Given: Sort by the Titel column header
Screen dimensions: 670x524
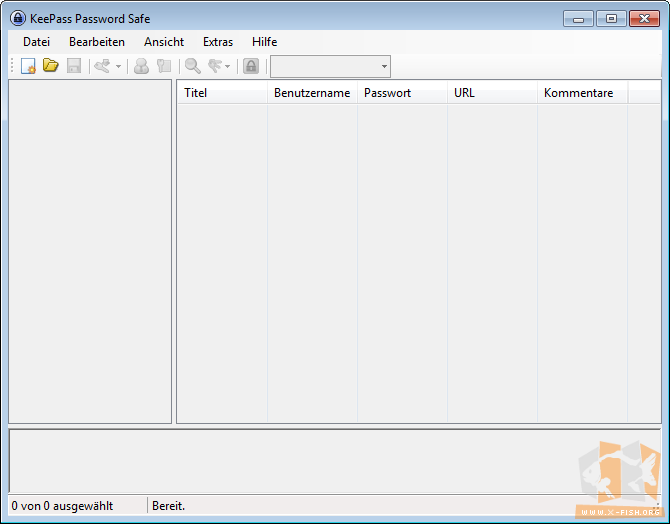Looking at the screenshot, I should 222,93.
